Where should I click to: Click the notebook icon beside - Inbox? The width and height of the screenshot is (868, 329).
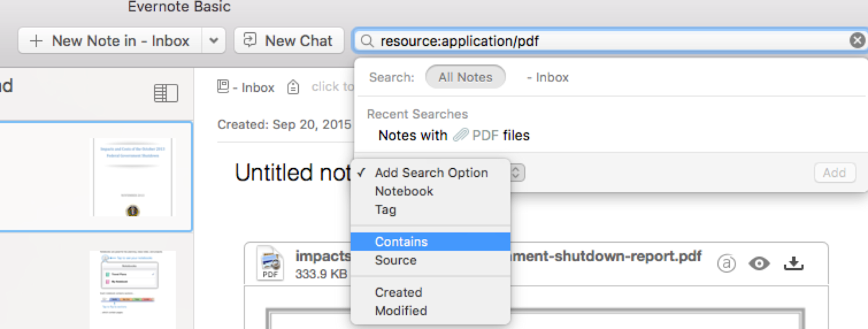pos(223,87)
